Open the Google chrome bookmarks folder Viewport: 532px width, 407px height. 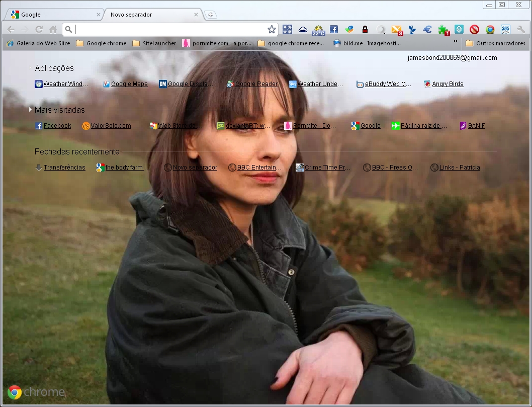click(x=102, y=43)
